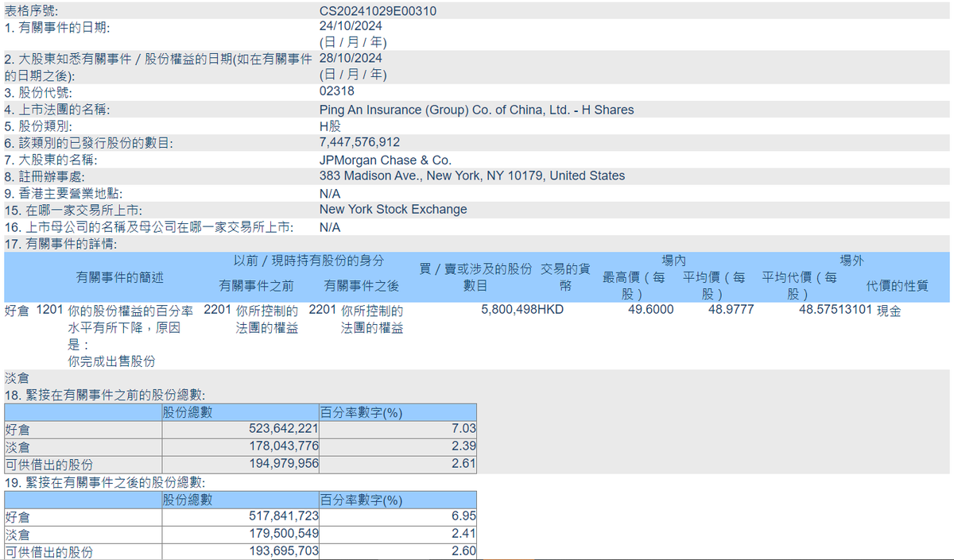Screen dimensions: 954x560
Task: Click long position before event 523,642,221
Action: (x=284, y=430)
